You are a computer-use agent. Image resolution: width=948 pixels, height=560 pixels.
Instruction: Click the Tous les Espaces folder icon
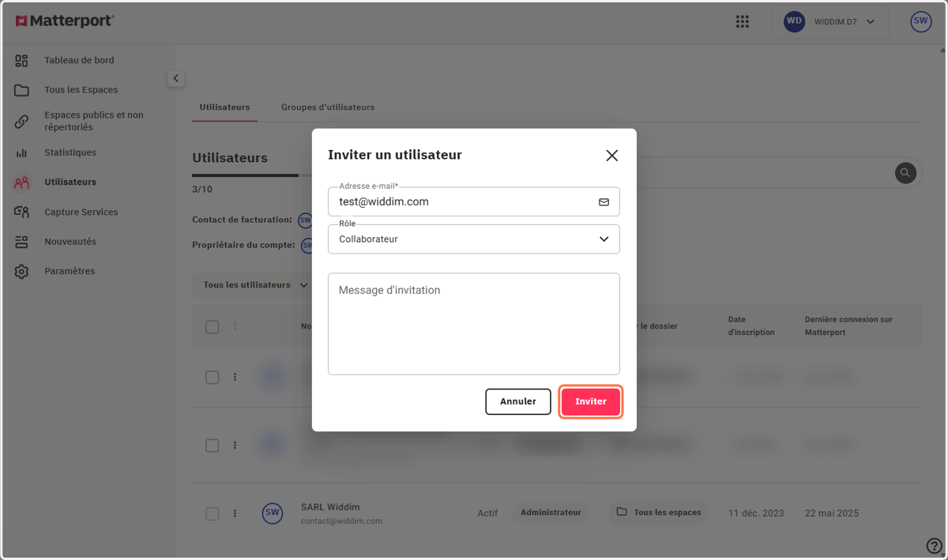[21, 90]
